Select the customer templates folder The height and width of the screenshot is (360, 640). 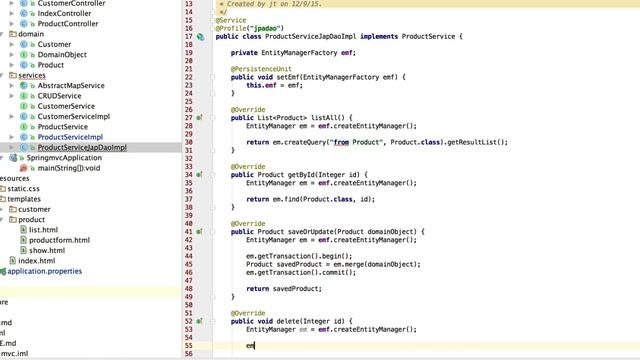pos(34,209)
